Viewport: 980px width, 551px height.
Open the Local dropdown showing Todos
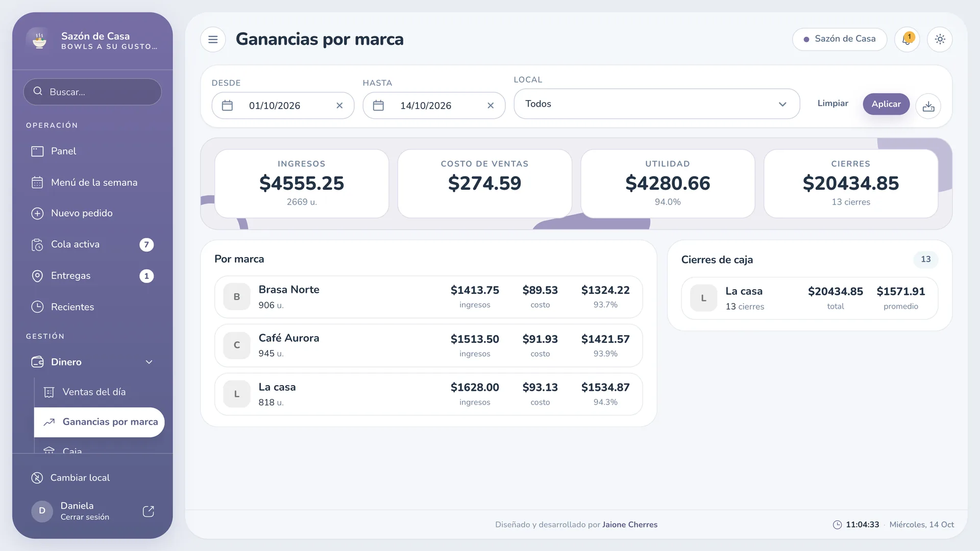(656, 104)
